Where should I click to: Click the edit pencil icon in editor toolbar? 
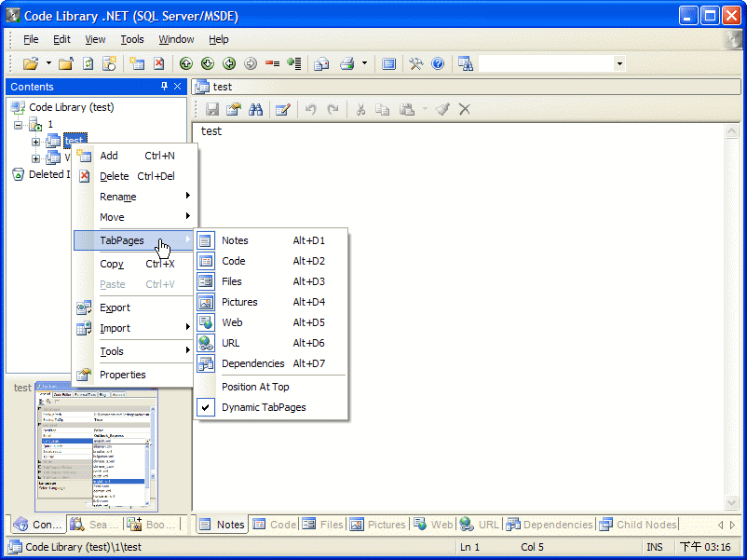pyautogui.click(x=283, y=109)
